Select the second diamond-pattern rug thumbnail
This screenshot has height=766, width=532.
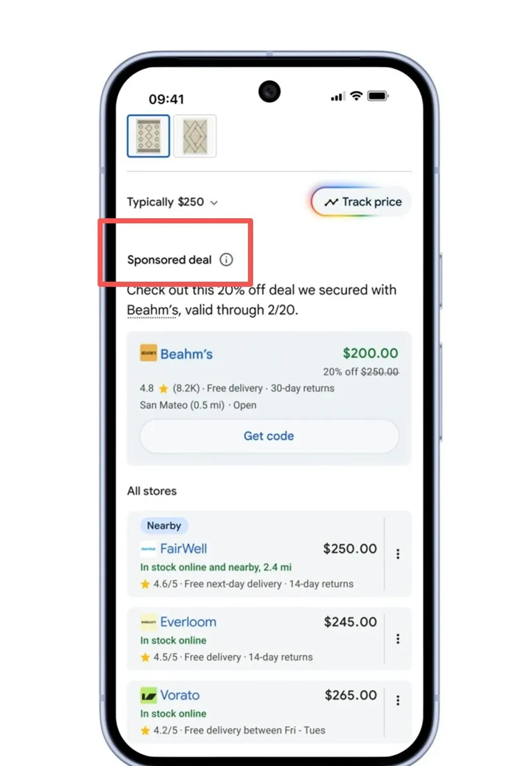(x=195, y=136)
